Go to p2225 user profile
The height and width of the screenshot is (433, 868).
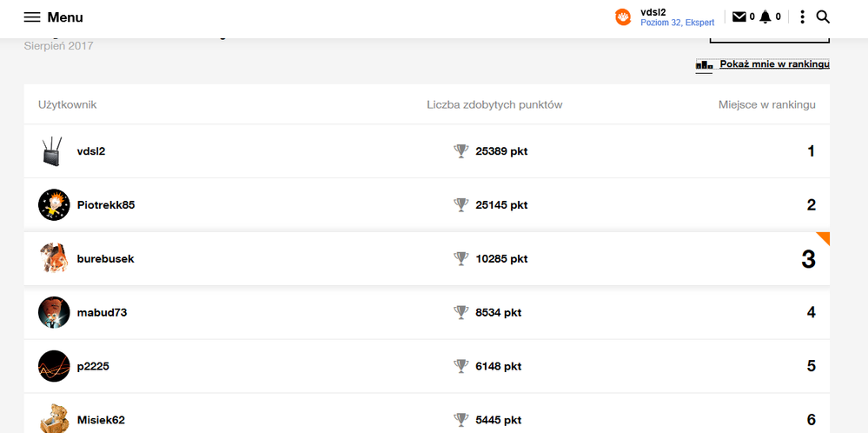point(93,366)
